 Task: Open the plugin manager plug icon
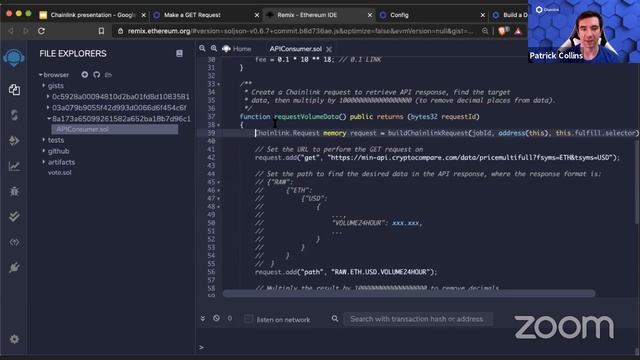click(x=14, y=267)
